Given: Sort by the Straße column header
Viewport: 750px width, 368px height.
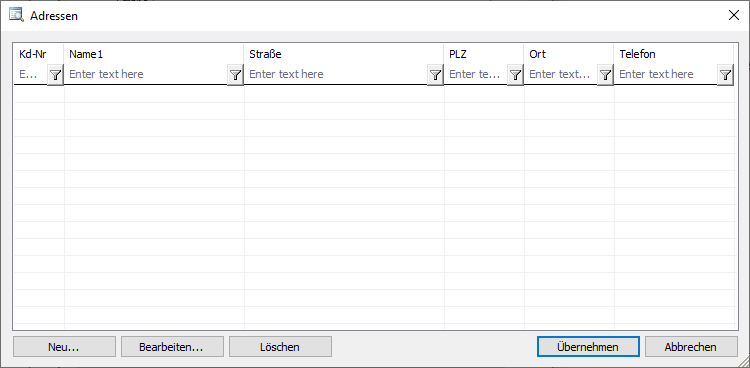Looking at the screenshot, I should [x=265, y=54].
